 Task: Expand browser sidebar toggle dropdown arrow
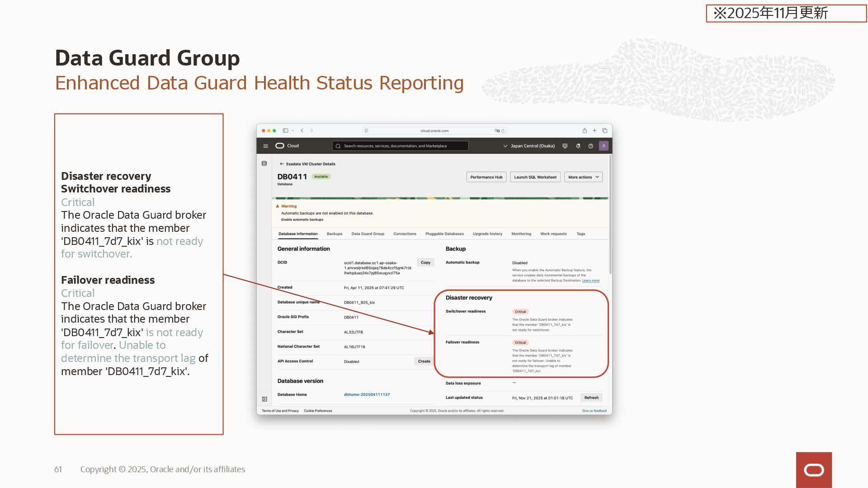coord(293,131)
